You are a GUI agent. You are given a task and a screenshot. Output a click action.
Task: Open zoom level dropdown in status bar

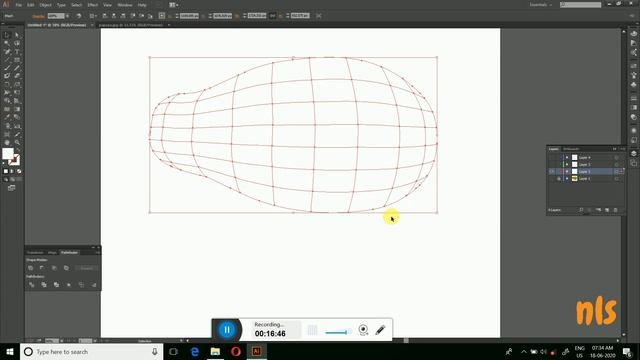pos(62,340)
